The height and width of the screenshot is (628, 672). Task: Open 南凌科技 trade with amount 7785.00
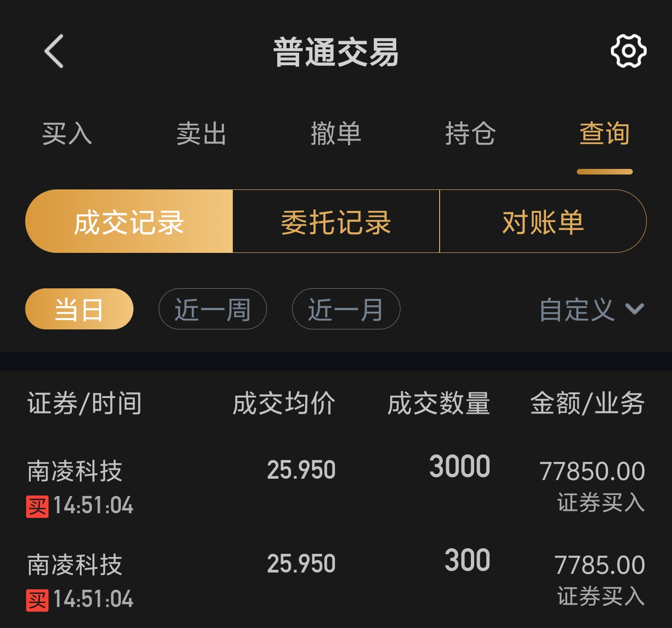(336, 575)
